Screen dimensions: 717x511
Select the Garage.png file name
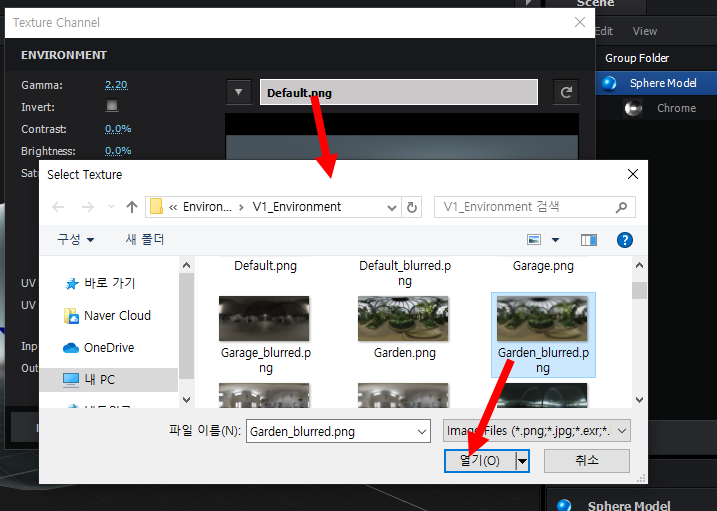[x=543, y=266]
